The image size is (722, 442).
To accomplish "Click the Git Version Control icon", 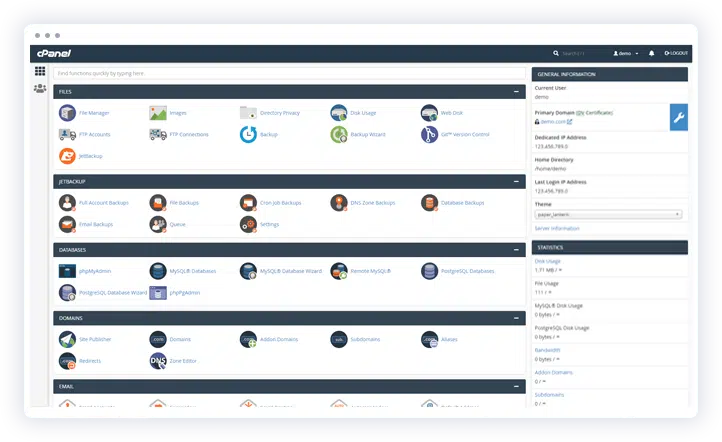I will [429, 134].
